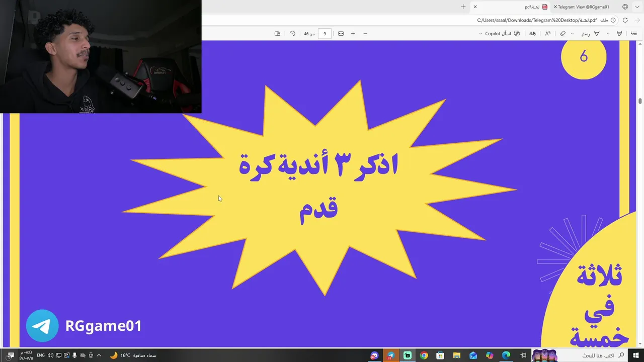Open Telegram from taskbar
Image resolution: width=644 pixels, height=362 pixels.
[x=390, y=355]
